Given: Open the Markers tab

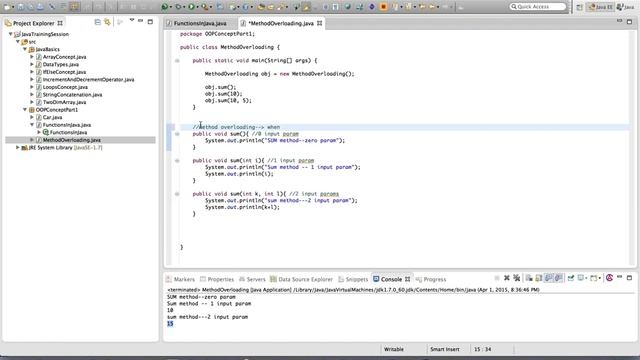Looking at the screenshot, I should [x=180, y=279].
